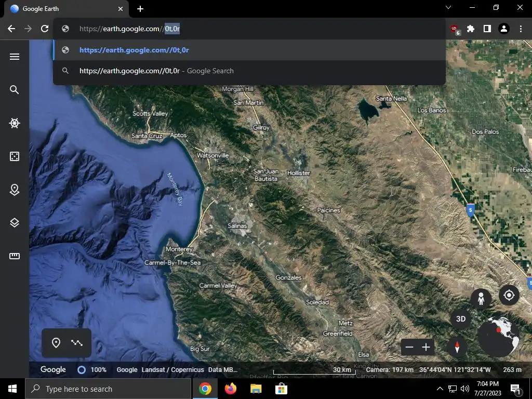532x399 pixels.
Task: Open the Search tool in sidebar
Action: point(14,89)
